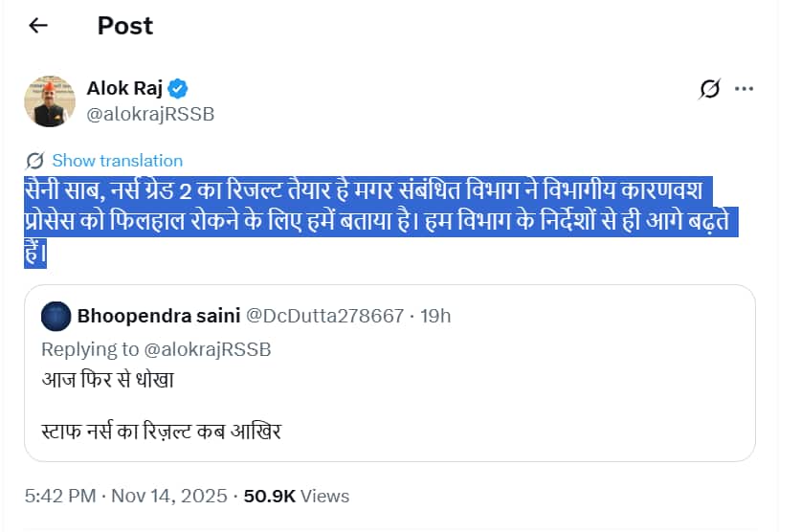Open the @alokrajRSSB handle under Alok Raj
The height and width of the screenshot is (532, 801).
(150, 114)
